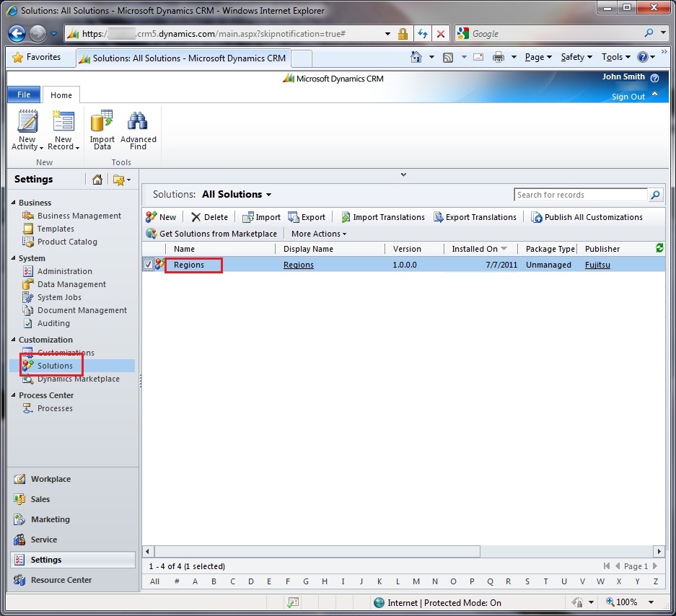Collapse the Process Center group
The width and height of the screenshot is (676, 616).
14,395
